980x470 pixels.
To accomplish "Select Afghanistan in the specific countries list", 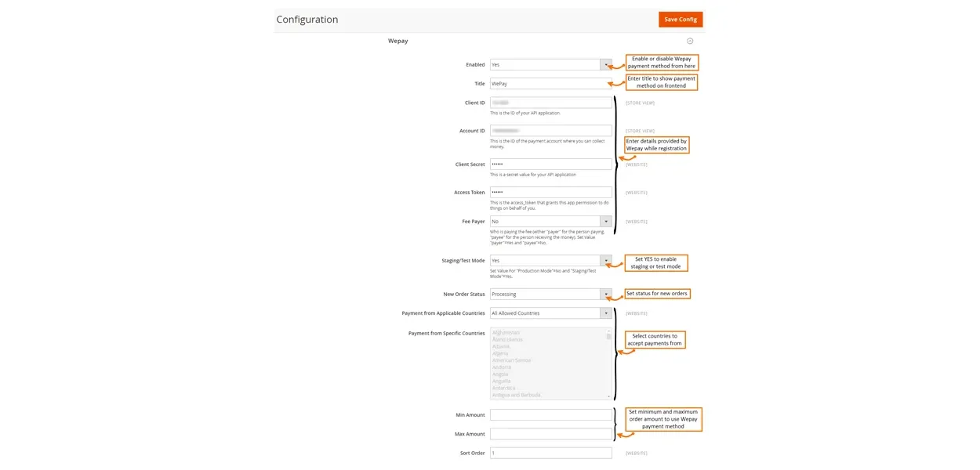I will pyautogui.click(x=506, y=333).
